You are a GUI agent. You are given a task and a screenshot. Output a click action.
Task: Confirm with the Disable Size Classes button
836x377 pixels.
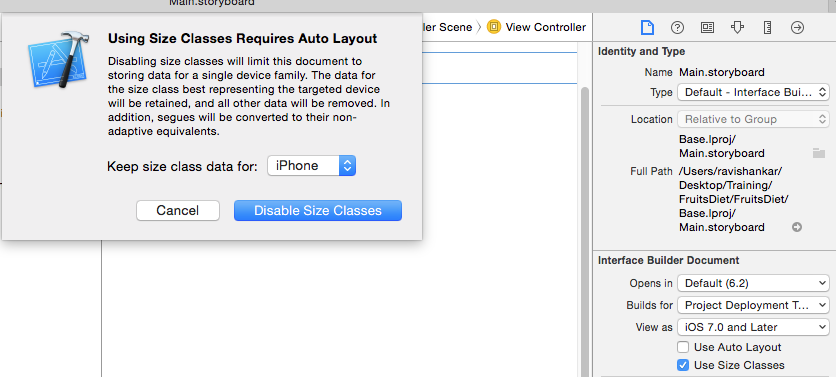point(318,211)
